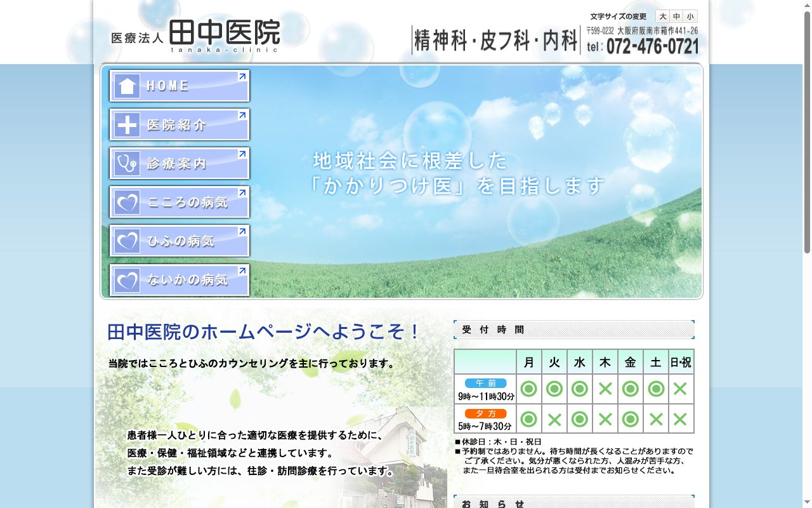812x508 pixels.
Task: Click the 金 column header
Action: [x=631, y=362]
